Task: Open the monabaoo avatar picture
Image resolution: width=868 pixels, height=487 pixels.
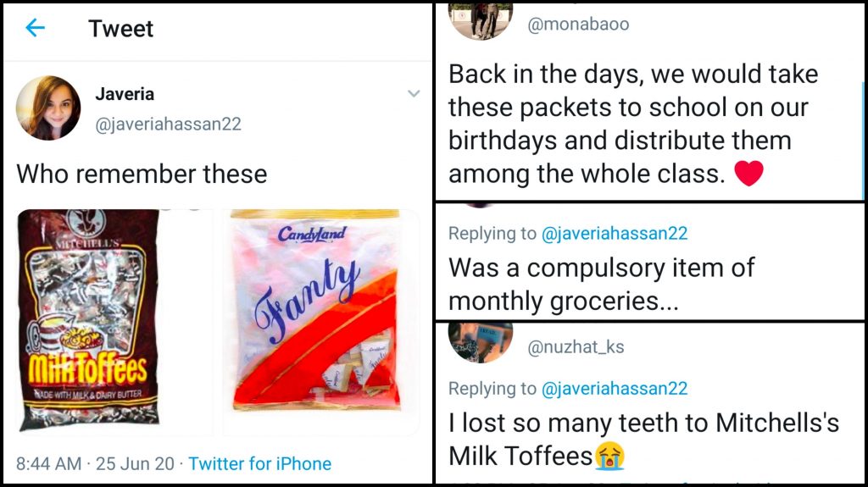Action: click(x=481, y=19)
